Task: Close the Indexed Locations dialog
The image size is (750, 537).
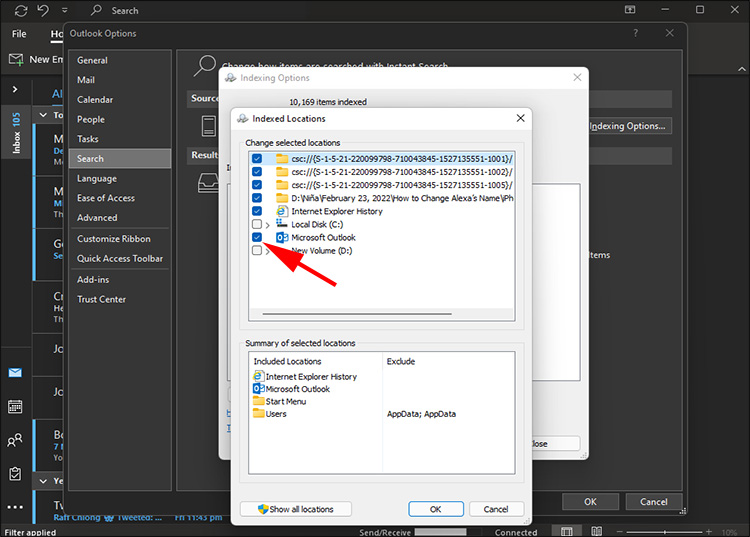Action: pos(520,118)
